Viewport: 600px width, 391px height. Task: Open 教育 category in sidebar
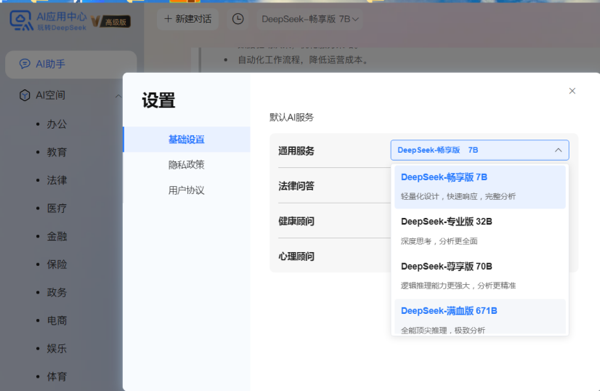pyautogui.click(x=57, y=152)
